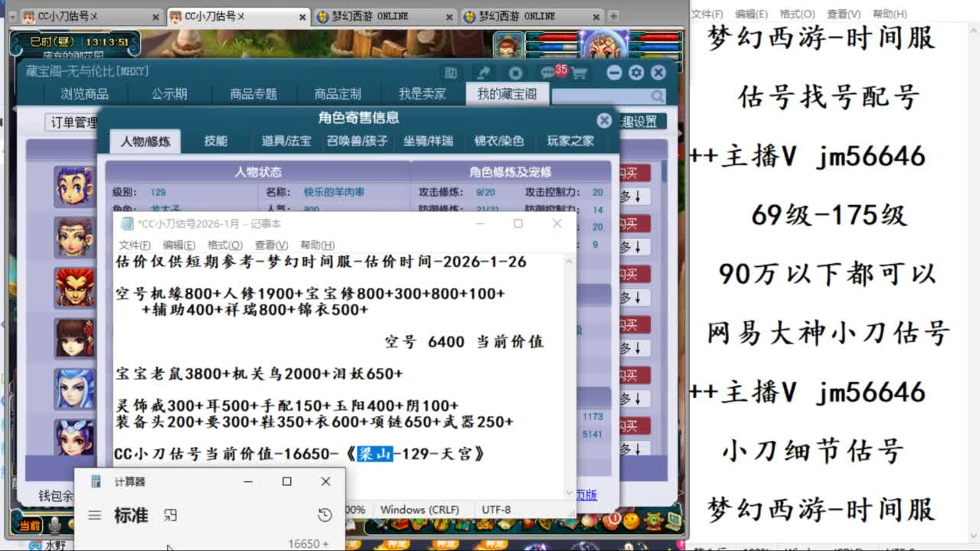This screenshot has width=980, height=551.
Task: Open 文件(F) menu in right Notepad window
Action: [x=707, y=14]
